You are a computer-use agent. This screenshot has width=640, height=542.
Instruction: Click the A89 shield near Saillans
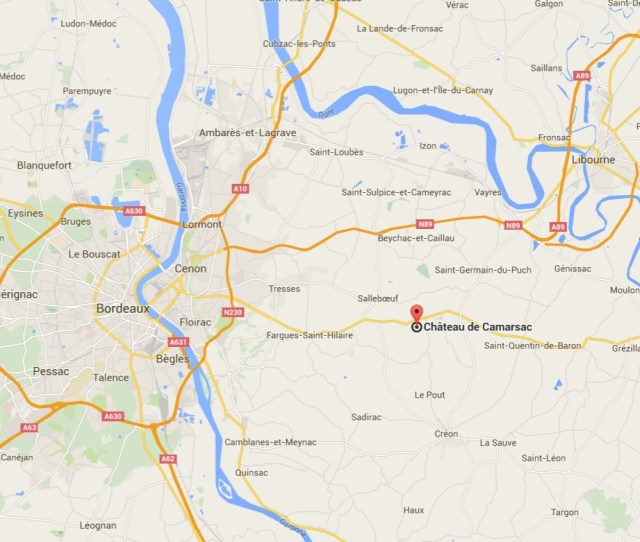point(582,76)
